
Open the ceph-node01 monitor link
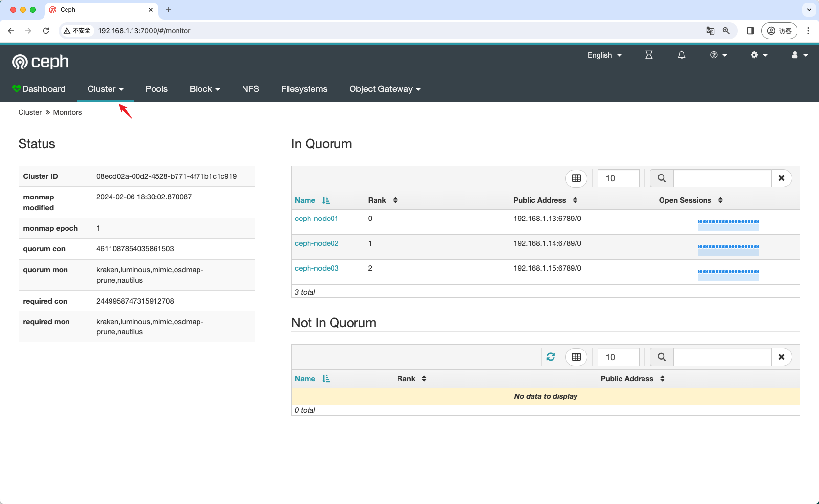point(316,219)
